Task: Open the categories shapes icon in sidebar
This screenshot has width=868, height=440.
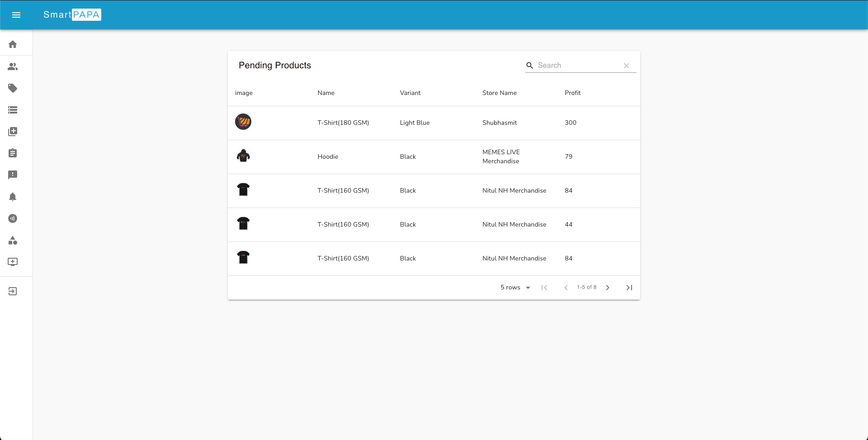Action: [13, 241]
